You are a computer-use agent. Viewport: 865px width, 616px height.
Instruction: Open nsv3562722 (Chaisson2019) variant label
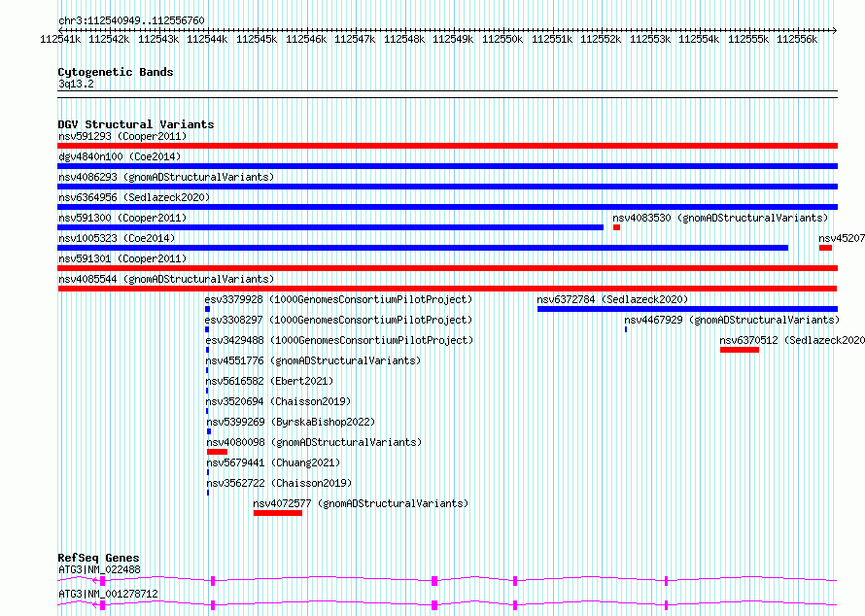(x=279, y=483)
